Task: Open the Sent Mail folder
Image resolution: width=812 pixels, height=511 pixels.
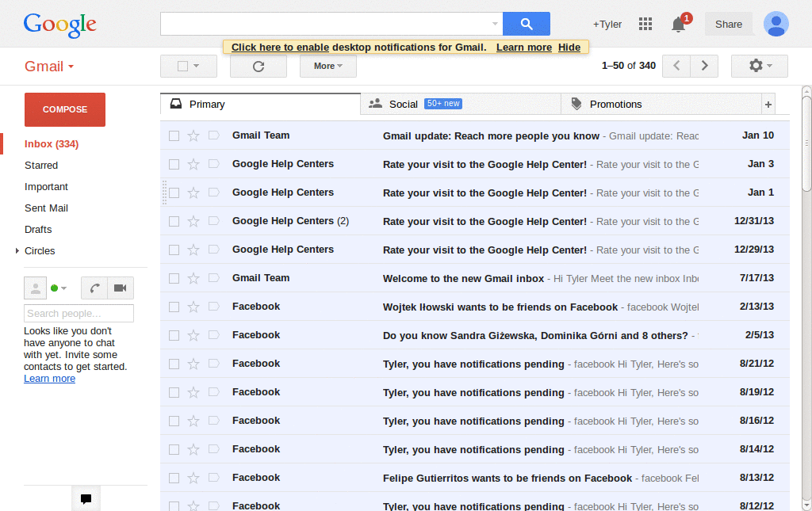Action: point(46,208)
